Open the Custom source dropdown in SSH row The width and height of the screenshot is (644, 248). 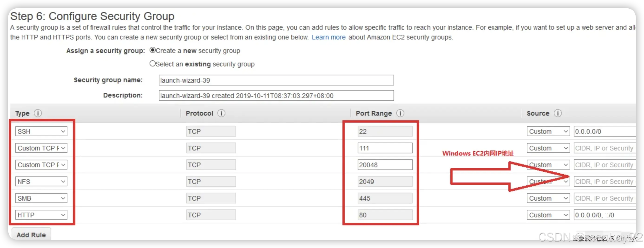pyautogui.click(x=548, y=131)
